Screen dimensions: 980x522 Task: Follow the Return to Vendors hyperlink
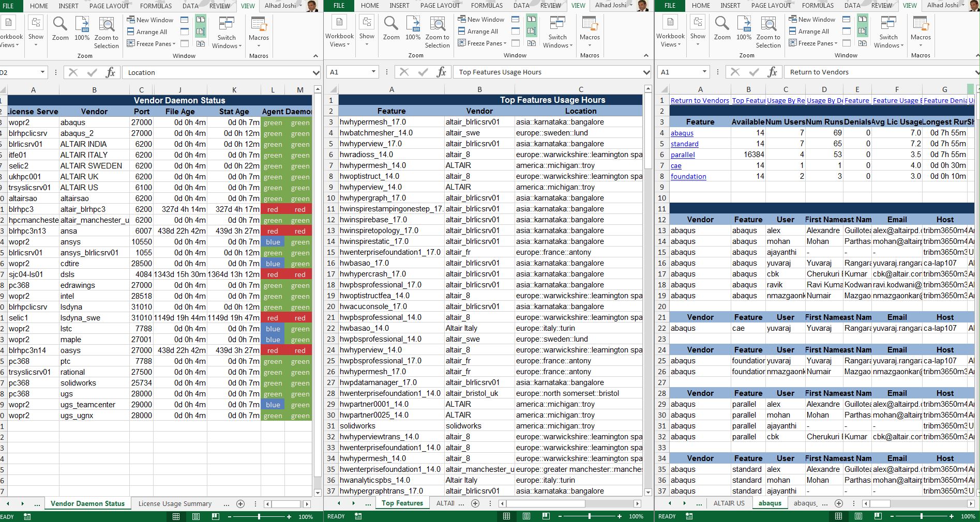pos(700,100)
